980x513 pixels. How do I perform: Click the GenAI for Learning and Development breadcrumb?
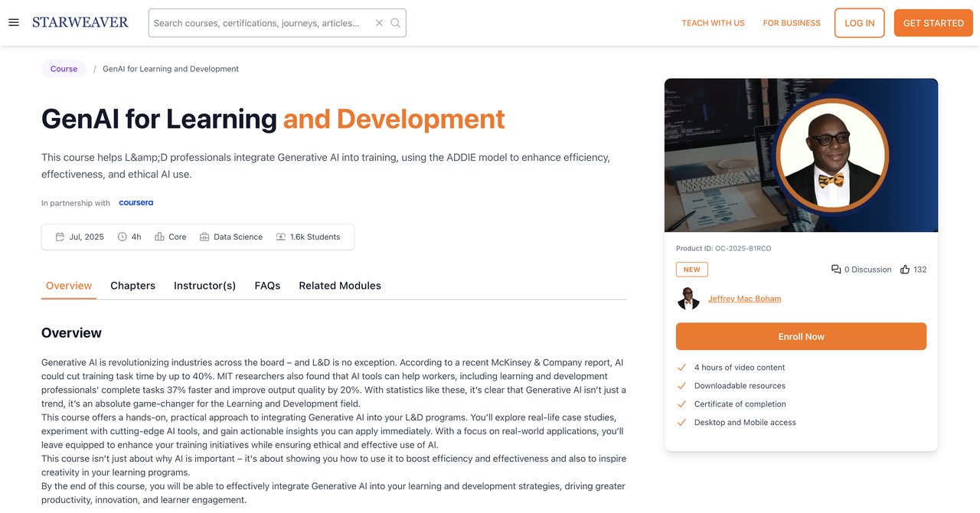171,69
